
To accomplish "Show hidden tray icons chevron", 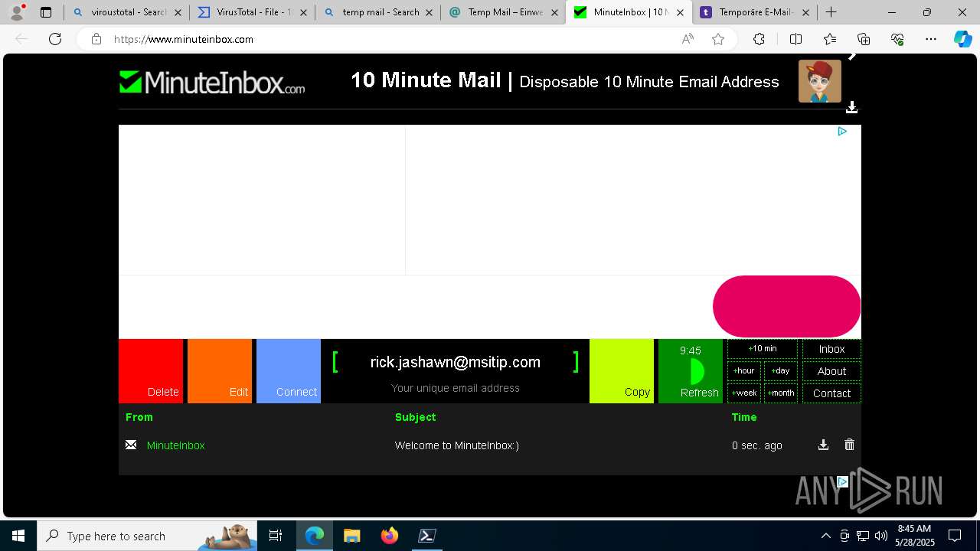I will pyautogui.click(x=825, y=536).
